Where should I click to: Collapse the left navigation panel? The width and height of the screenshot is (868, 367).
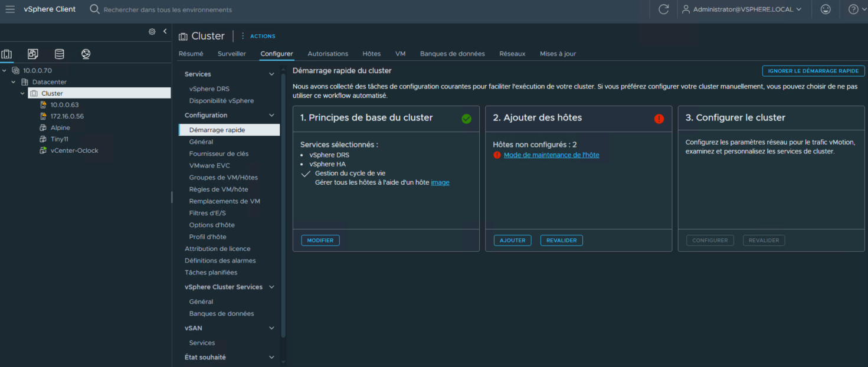click(165, 31)
